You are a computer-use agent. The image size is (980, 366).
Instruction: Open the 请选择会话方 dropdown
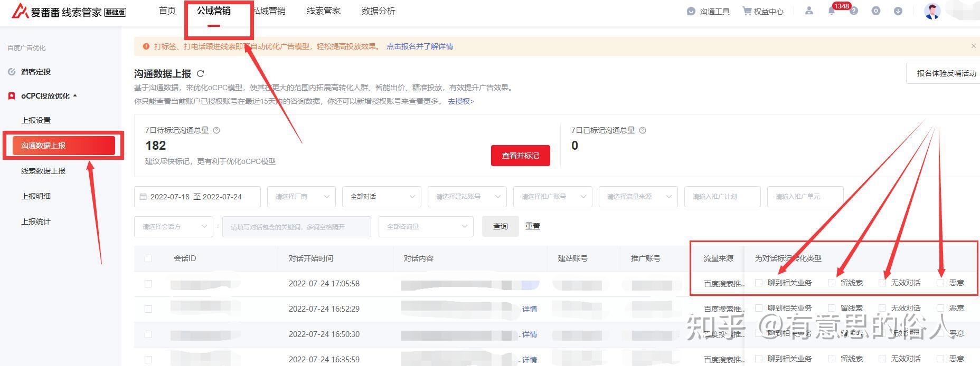[173, 227]
